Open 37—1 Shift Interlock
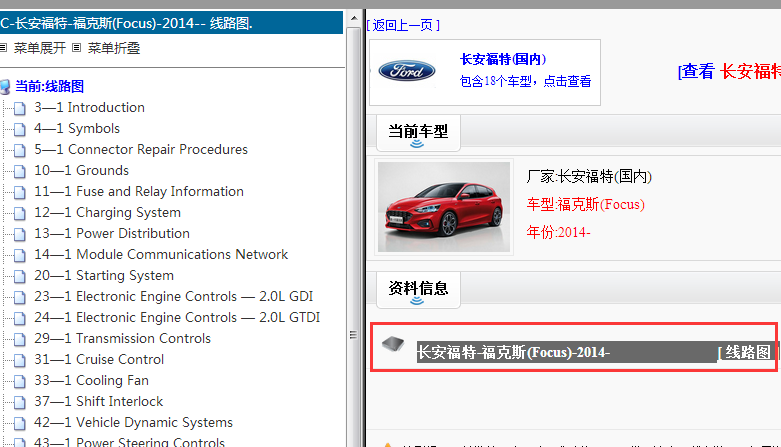 (98, 401)
